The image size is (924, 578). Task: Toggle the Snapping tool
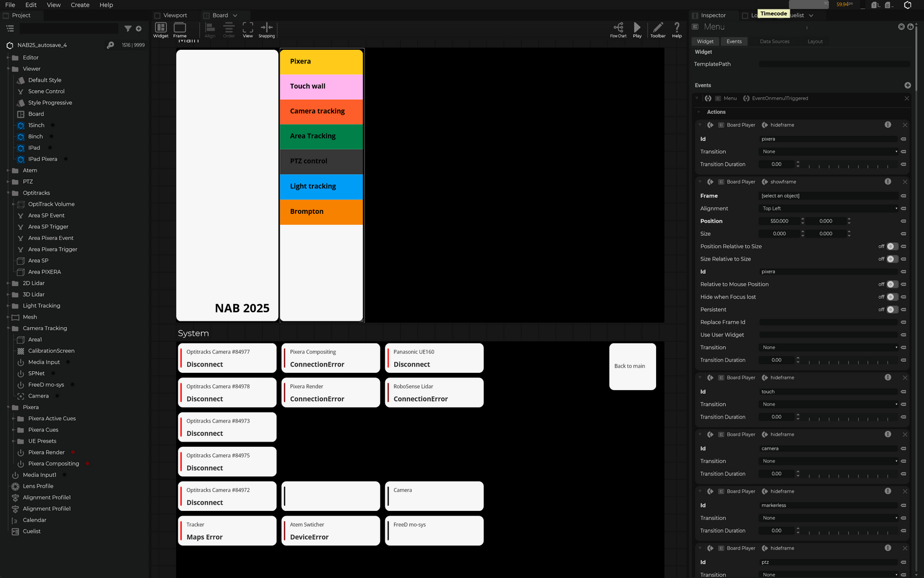pyautogui.click(x=266, y=28)
